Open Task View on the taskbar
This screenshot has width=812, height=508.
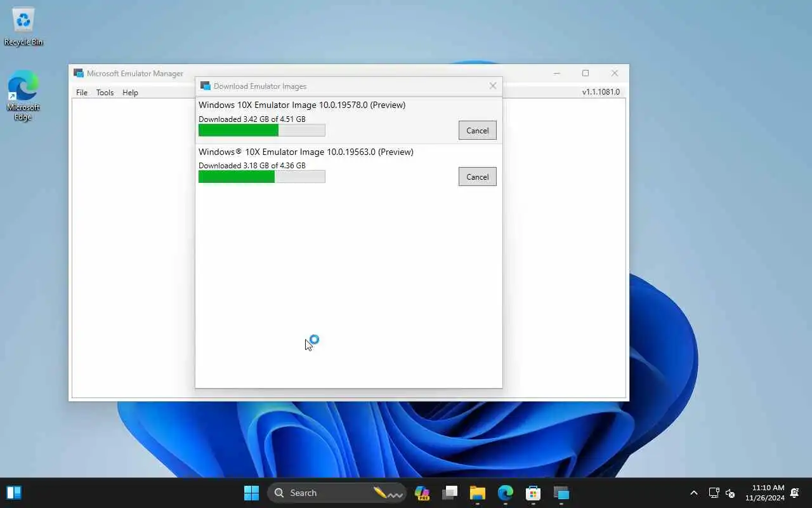(450, 493)
